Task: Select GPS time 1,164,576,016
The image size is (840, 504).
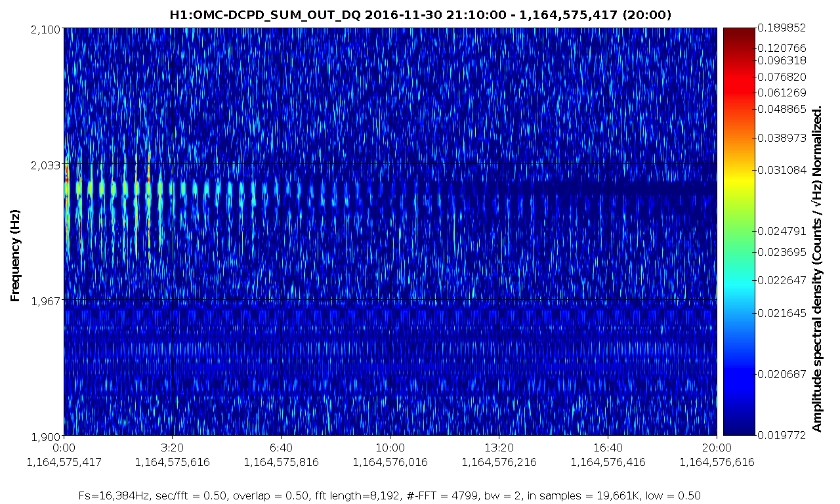Action: tap(390, 462)
